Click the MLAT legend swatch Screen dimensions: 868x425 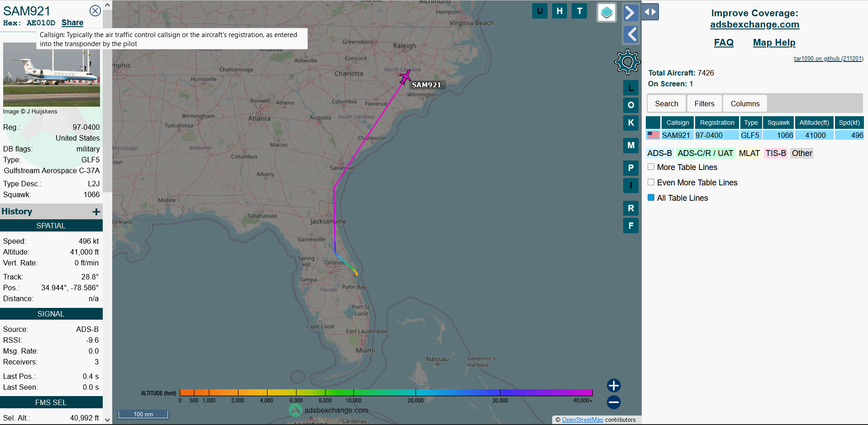749,153
